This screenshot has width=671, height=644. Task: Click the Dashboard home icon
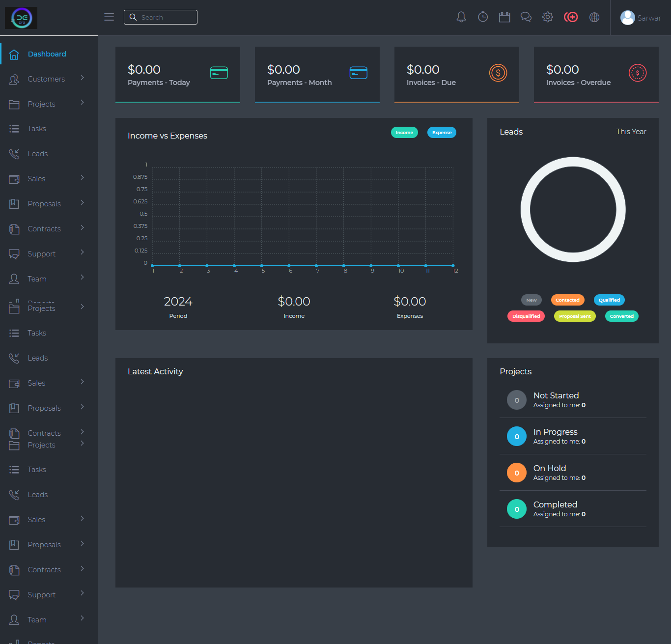pyautogui.click(x=14, y=54)
